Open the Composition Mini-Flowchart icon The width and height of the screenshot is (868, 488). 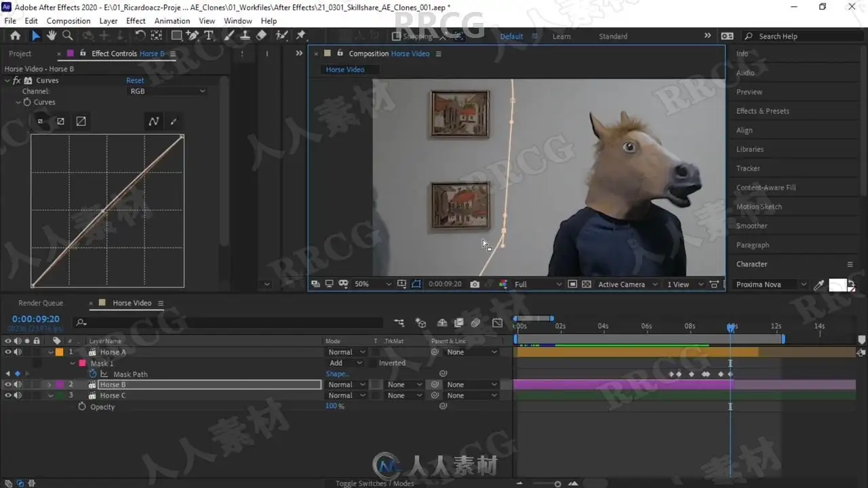[x=399, y=323]
